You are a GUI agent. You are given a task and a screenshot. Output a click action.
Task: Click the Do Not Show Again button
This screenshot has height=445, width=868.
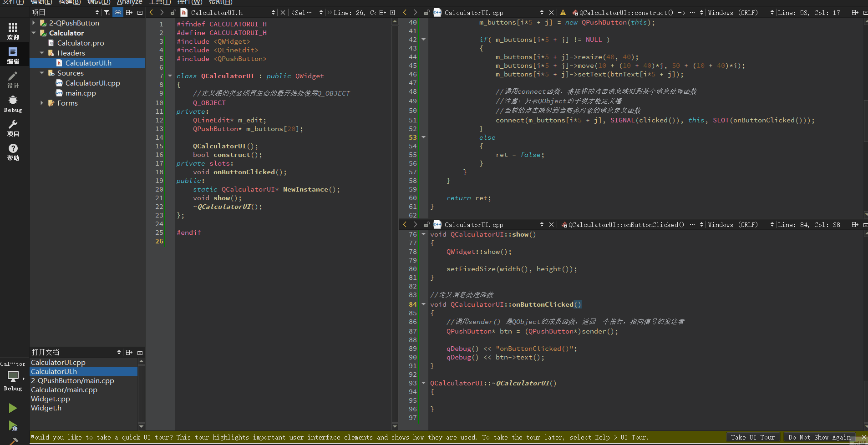coord(819,437)
